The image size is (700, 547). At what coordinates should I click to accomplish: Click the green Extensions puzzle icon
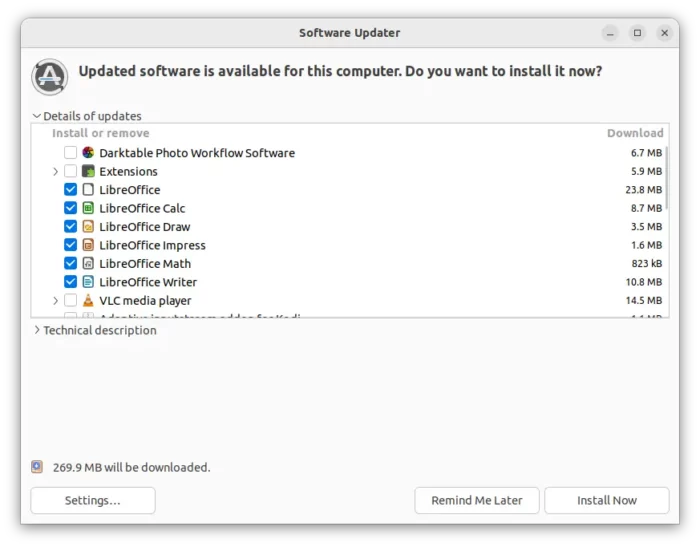point(88,171)
